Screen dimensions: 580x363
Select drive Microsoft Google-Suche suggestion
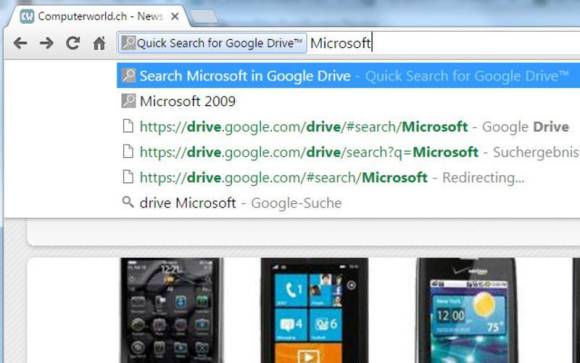(x=348, y=203)
